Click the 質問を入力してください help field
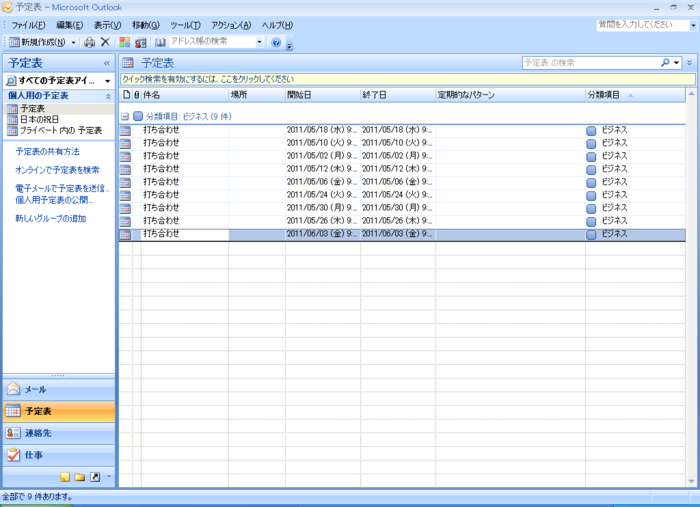 tap(642, 25)
